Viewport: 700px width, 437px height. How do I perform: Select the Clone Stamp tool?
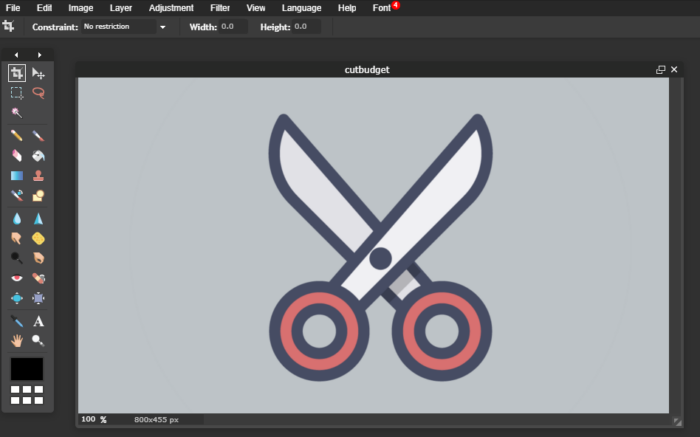point(38,175)
